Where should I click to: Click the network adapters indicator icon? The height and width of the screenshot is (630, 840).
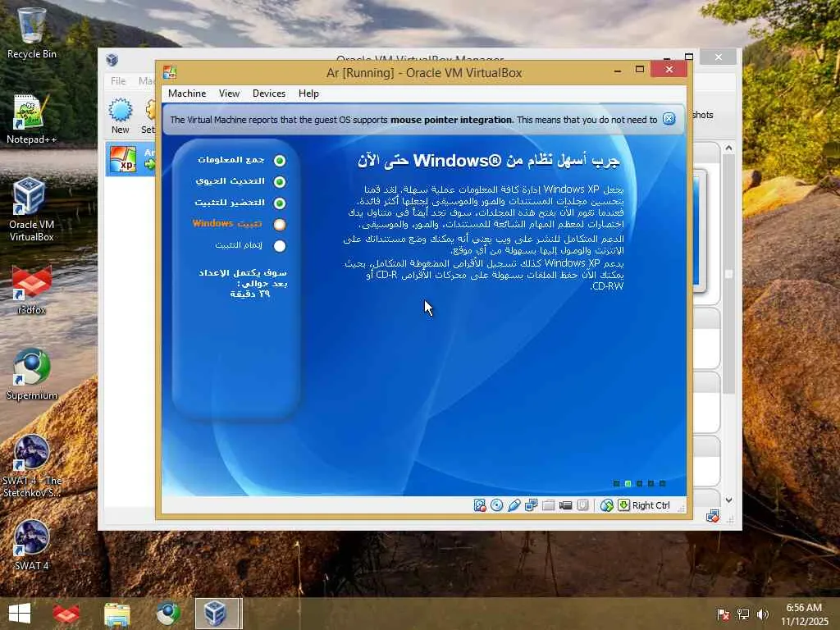tap(531, 505)
